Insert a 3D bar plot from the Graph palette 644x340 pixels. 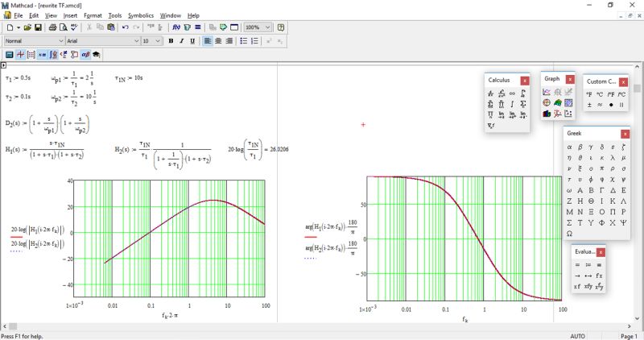[547, 114]
